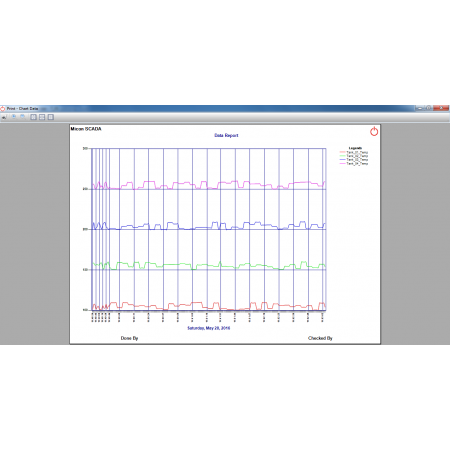This screenshot has height=450, width=450.
Task: Click the blue Tank_03_Temp legend entry
Action: [x=354, y=160]
